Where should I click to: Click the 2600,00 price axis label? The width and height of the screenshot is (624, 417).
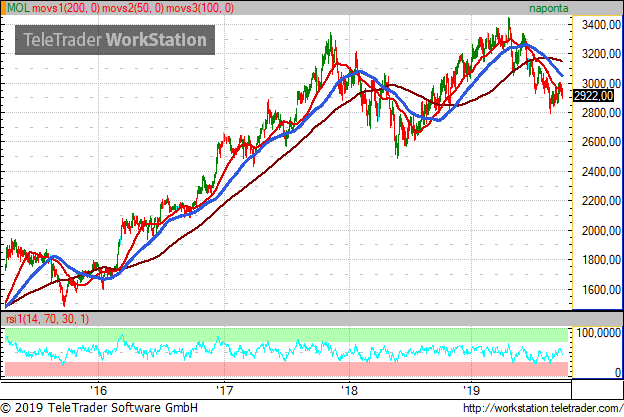[x=601, y=142]
